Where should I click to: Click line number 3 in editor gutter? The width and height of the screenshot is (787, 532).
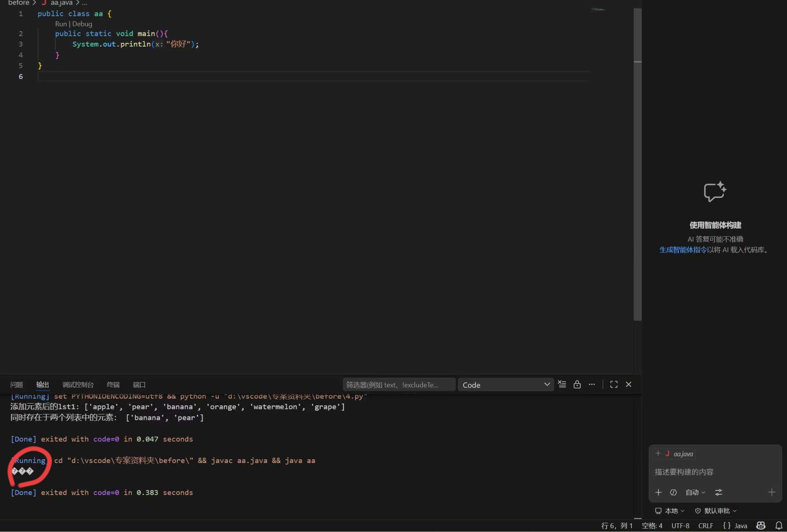click(21, 44)
